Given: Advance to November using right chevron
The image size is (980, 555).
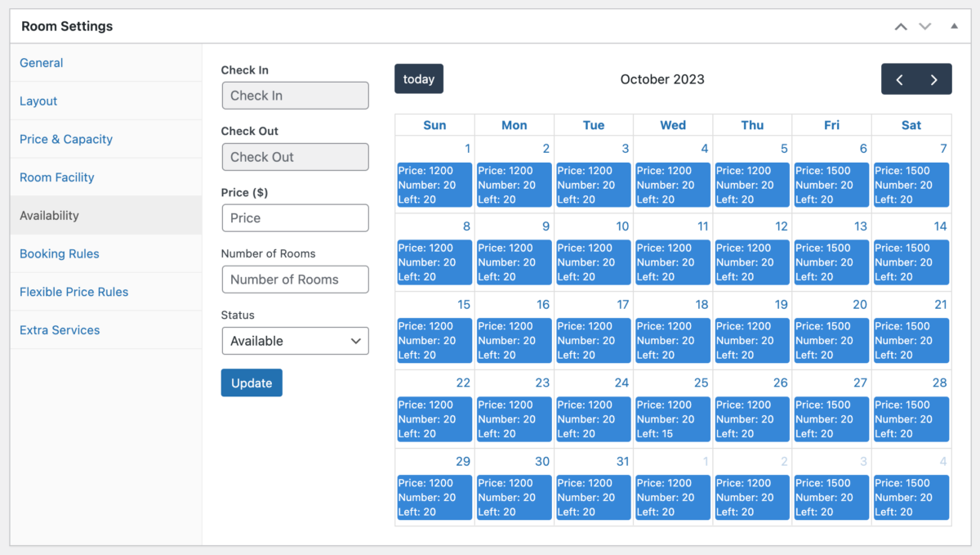Looking at the screenshot, I should pyautogui.click(x=933, y=78).
